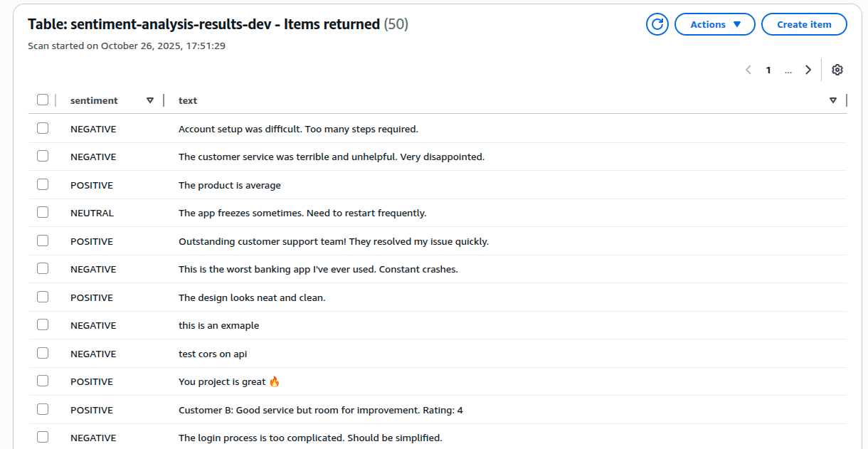Open table preferences with the gear icon
Screen dimensions: 868x449
pos(837,70)
